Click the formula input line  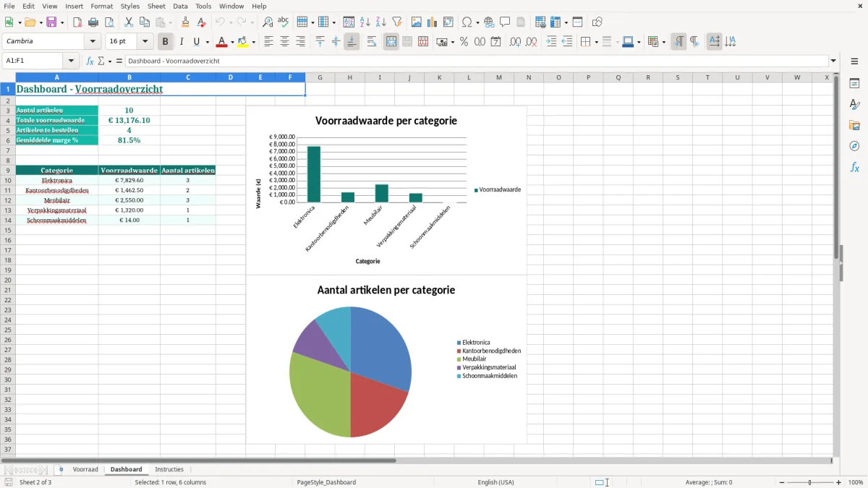tap(476, 61)
